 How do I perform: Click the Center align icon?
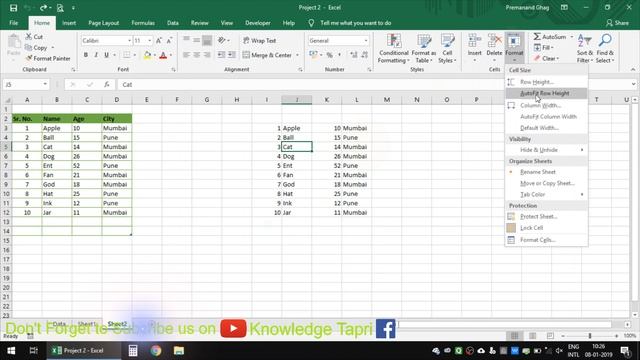(197, 55)
